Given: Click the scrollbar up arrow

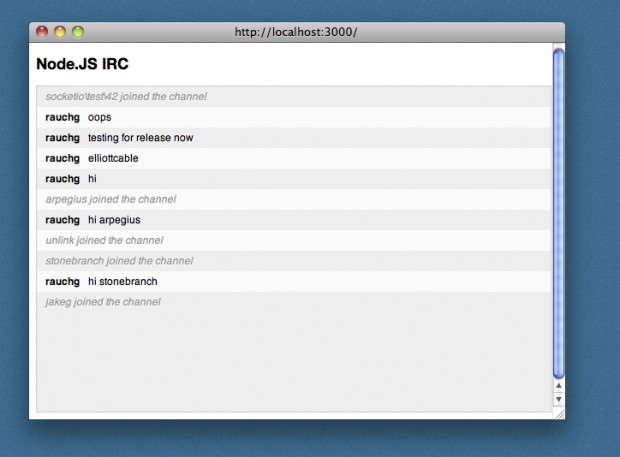Looking at the screenshot, I should point(558,385).
